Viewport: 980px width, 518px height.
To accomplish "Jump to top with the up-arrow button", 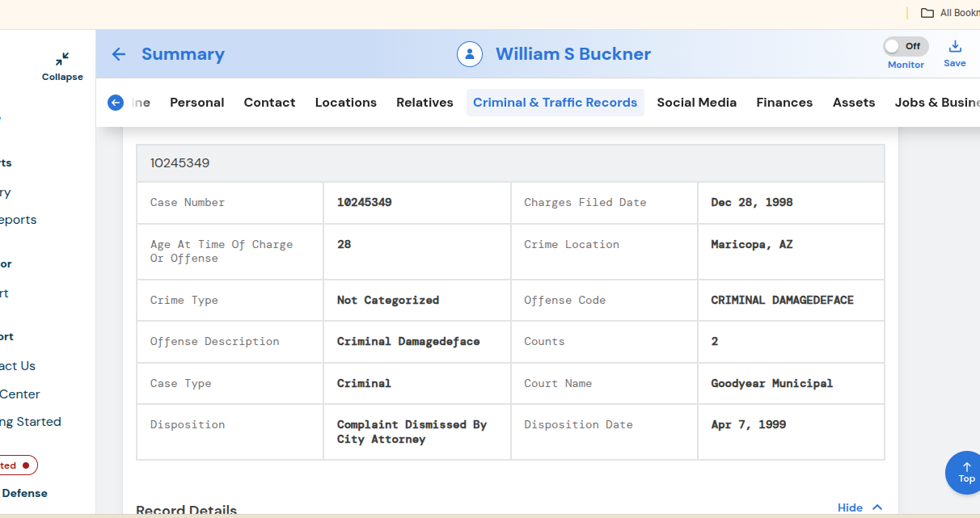I will coord(965,472).
